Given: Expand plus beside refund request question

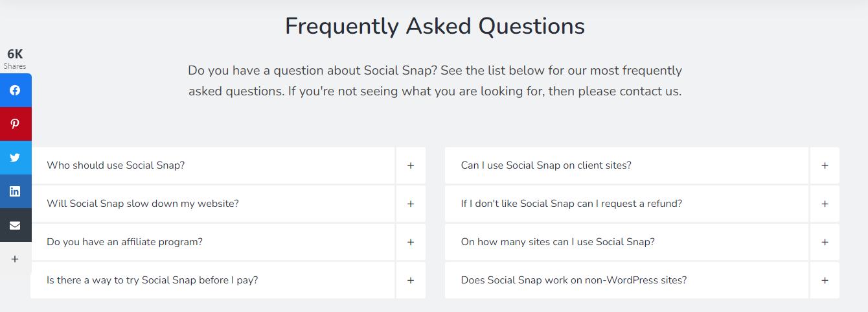Looking at the screenshot, I should pyautogui.click(x=825, y=204).
